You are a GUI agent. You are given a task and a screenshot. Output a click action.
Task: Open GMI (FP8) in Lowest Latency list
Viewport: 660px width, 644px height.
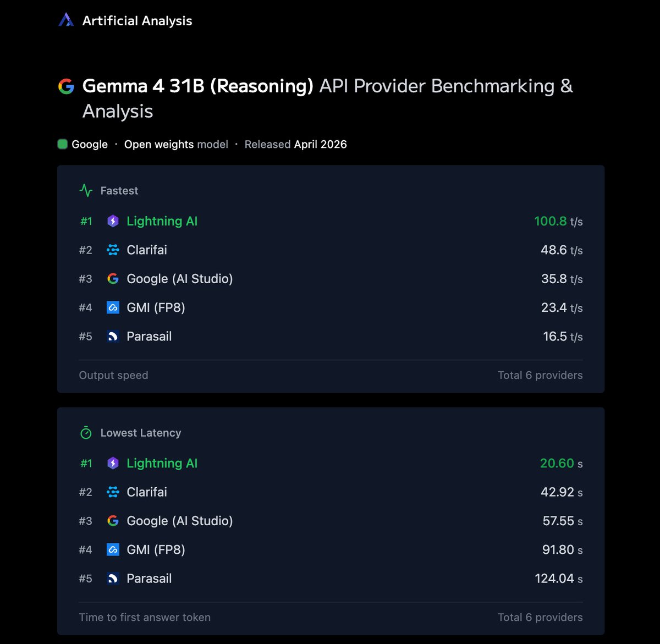coord(156,549)
